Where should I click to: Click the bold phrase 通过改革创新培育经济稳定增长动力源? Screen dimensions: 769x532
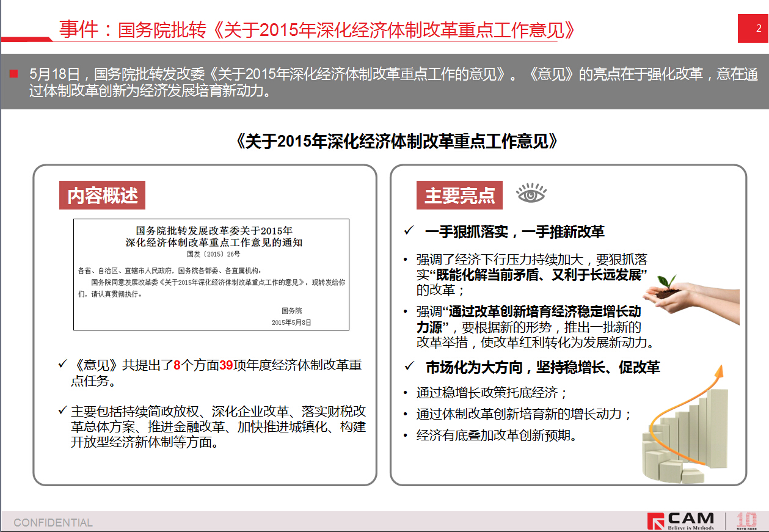[x=529, y=319]
